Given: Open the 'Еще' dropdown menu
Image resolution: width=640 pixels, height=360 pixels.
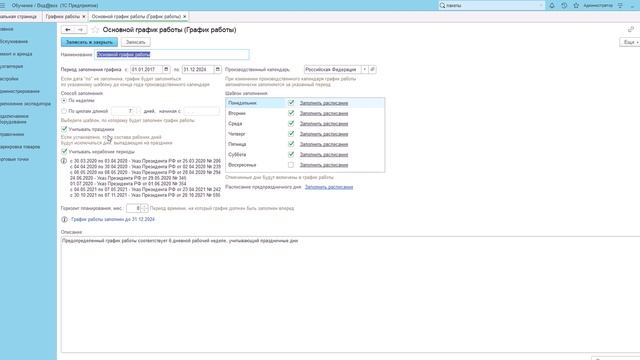Looking at the screenshot, I should [630, 42].
